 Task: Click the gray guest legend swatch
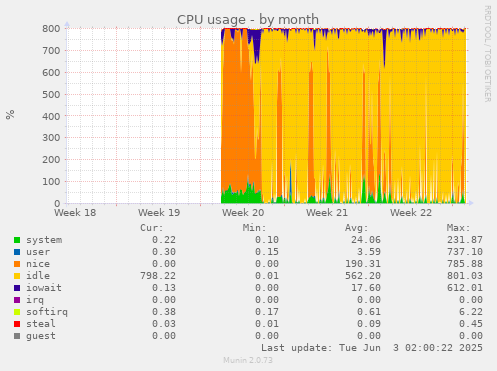(17, 336)
